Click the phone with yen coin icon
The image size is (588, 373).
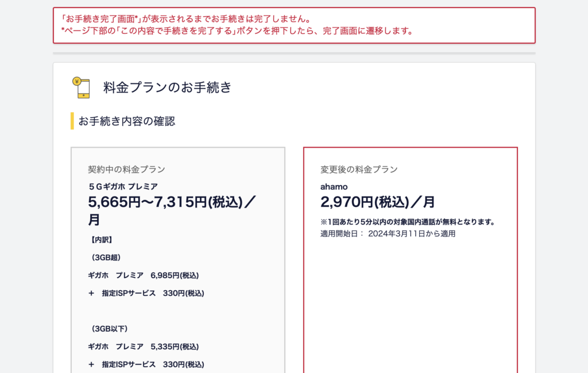pos(81,87)
